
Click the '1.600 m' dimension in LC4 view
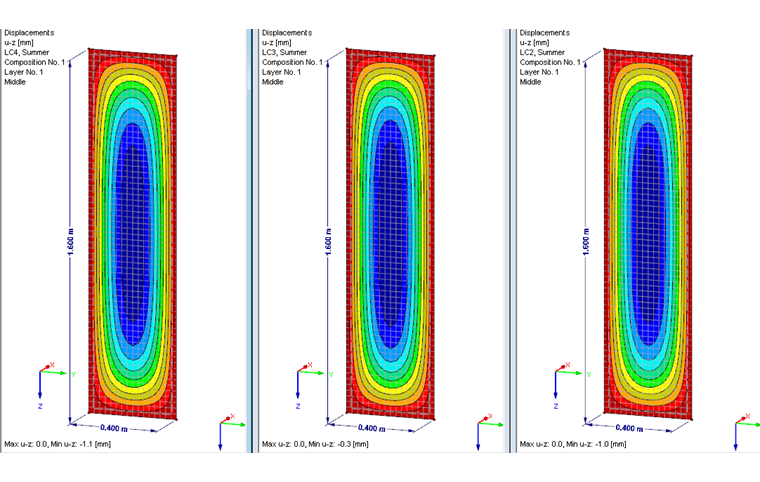pyautogui.click(x=71, y=241)
